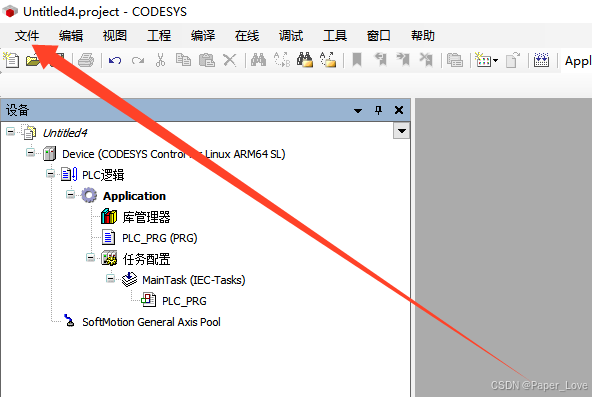Collapse the Untitled4 root node
This screenshot has height=397, width=592.
[x=11, y=132]
